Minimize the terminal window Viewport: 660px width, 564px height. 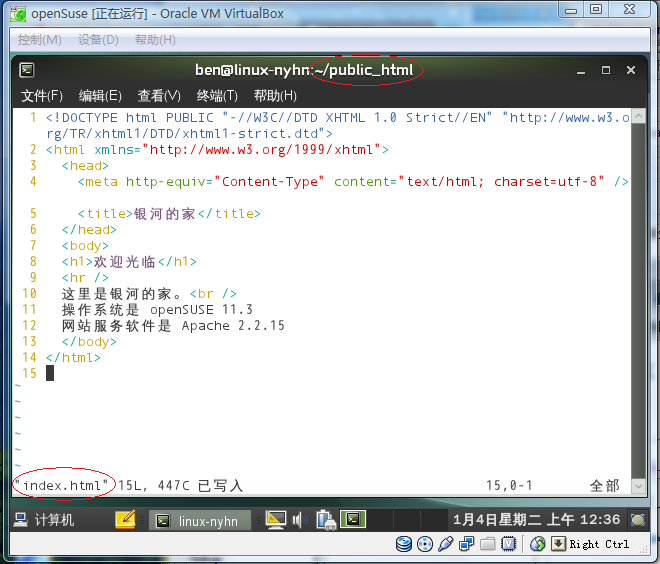click(x=581, y=71)
